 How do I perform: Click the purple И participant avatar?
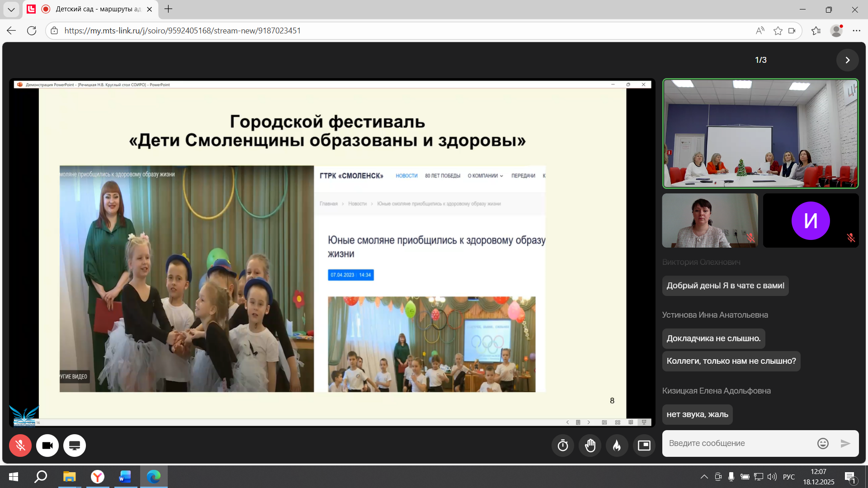(x=810, y=221)
